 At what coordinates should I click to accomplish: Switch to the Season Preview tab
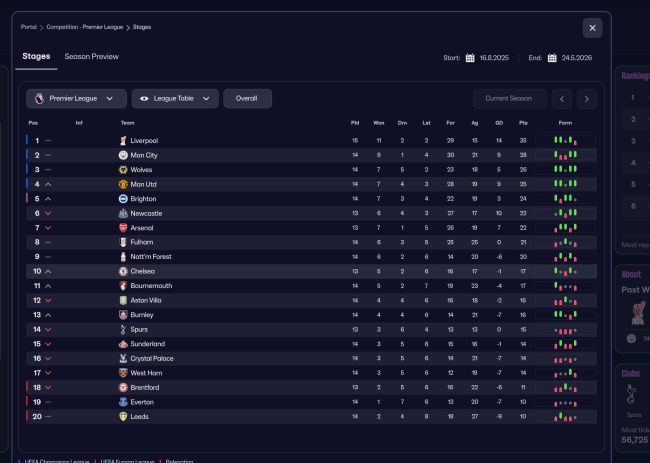[92, 57]
